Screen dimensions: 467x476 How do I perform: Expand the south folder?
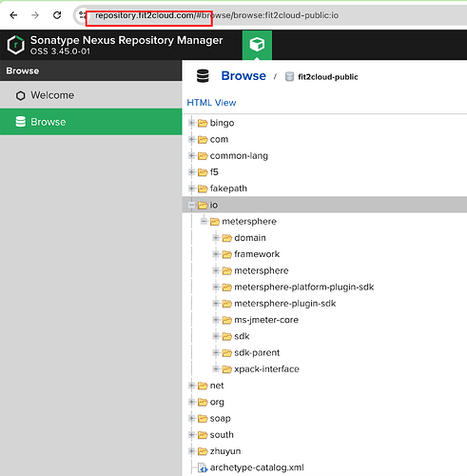point(191,435)
